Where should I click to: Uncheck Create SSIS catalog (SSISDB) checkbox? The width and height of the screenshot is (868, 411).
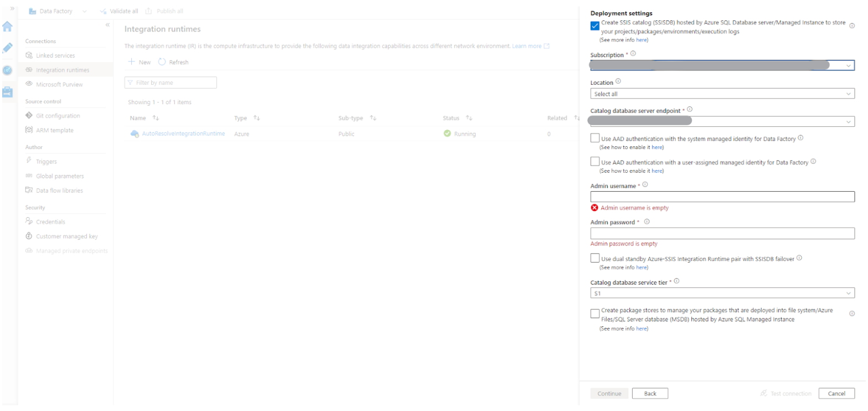595,26
